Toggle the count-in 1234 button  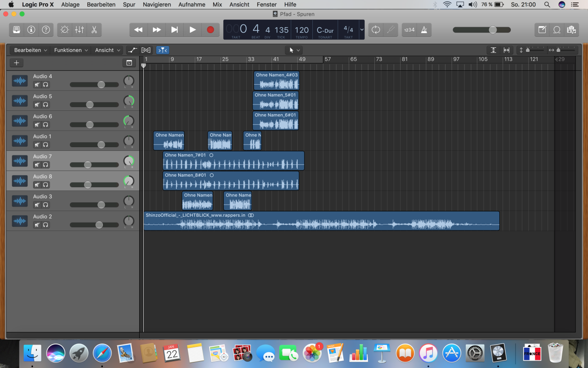pyautogui.click(x=409, y=30)
